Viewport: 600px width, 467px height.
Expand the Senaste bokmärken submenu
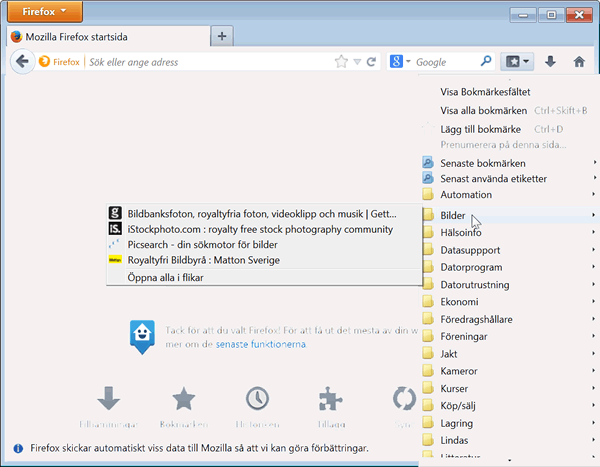click(509, 163)
